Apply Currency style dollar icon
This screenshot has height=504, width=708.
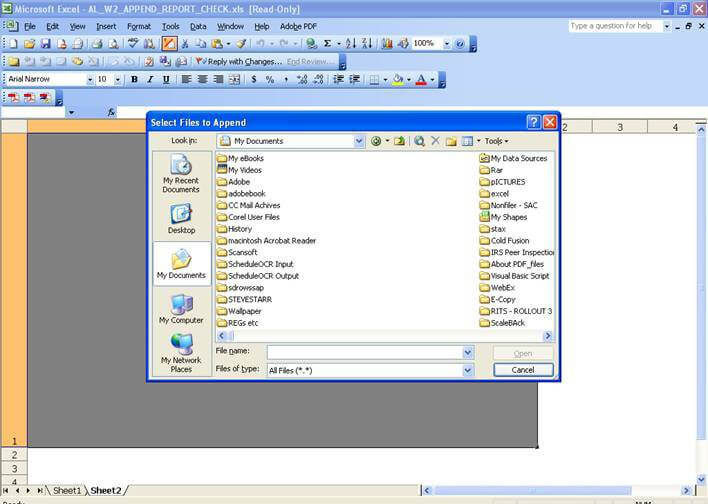click(x=254, y=79)
